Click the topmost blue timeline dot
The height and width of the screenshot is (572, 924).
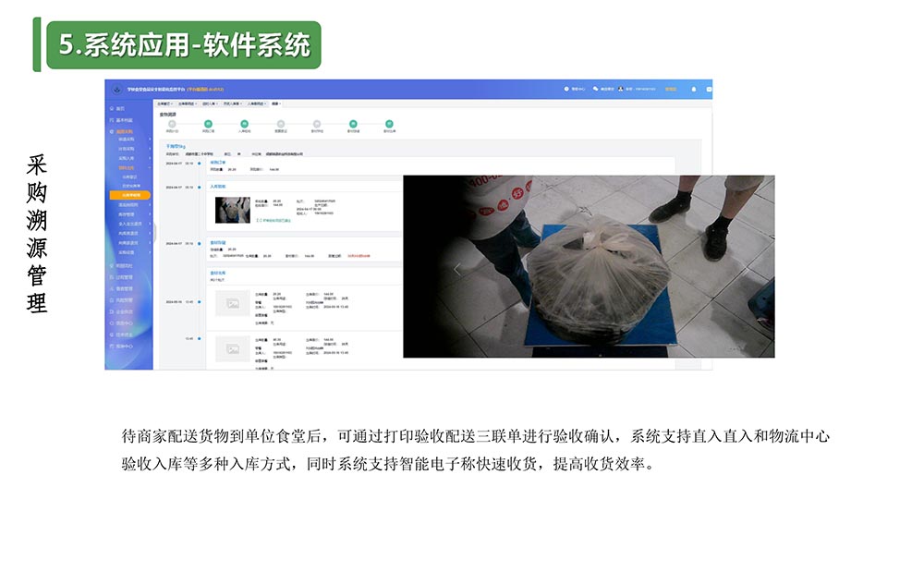click(198, 163)
